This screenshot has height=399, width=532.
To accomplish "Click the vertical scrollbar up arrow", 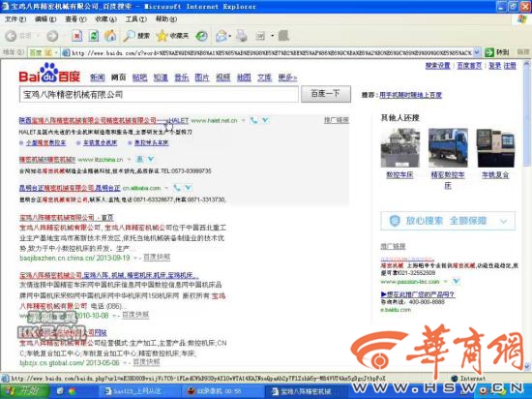I will 527,64.
